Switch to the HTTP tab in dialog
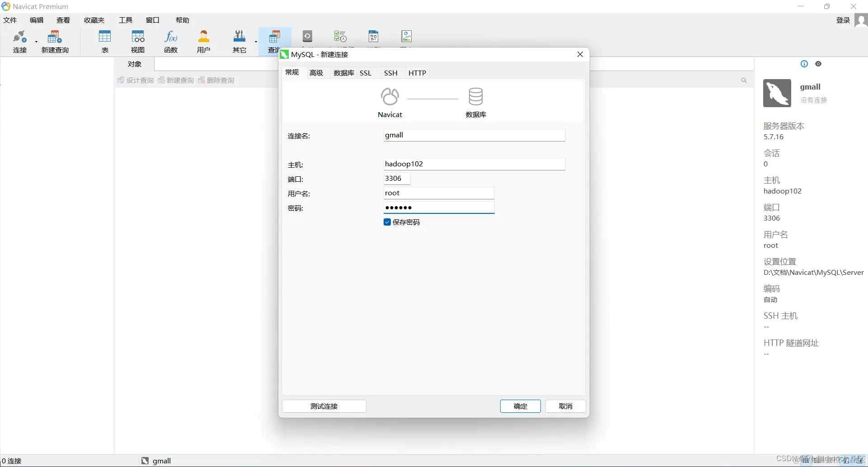 (418, 73)
